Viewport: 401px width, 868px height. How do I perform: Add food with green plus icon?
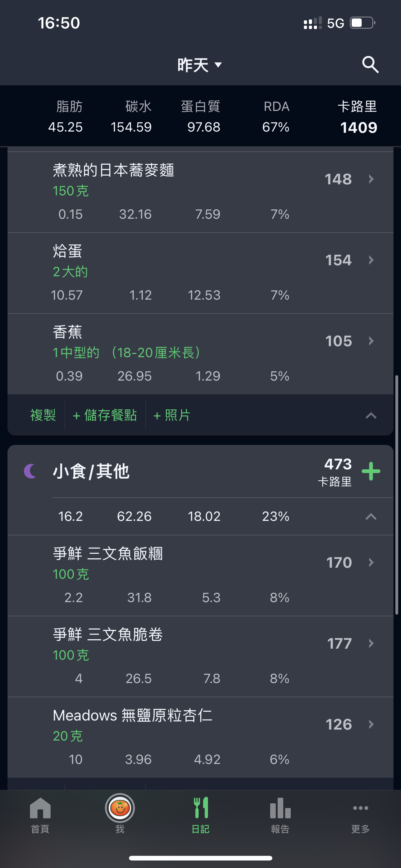tap(371, 471)
